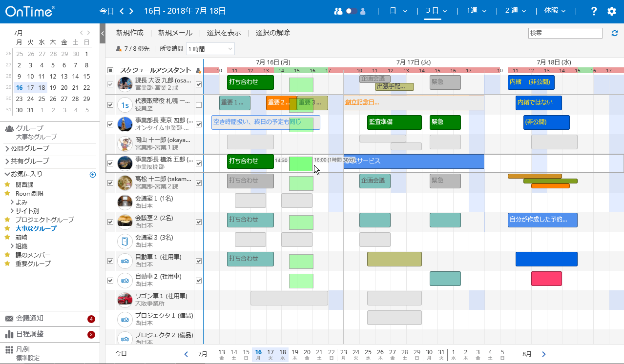624x364 pixels.
Task: Open the 所要時間 1 時間 dropdown
Action: [210, 49]
